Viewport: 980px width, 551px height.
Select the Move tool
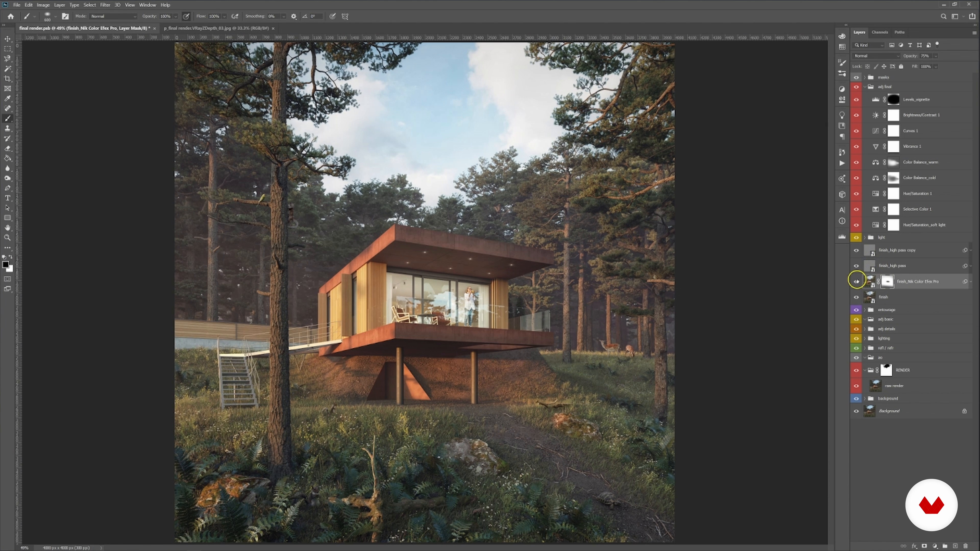coord(7,39)
